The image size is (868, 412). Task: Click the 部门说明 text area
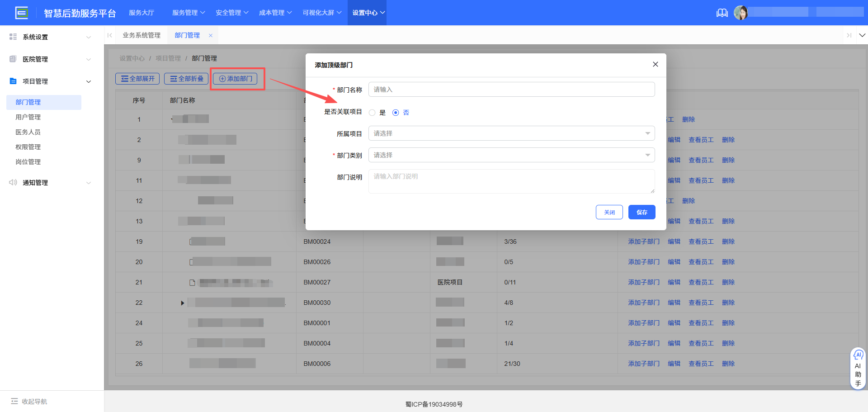click(511, 181)
